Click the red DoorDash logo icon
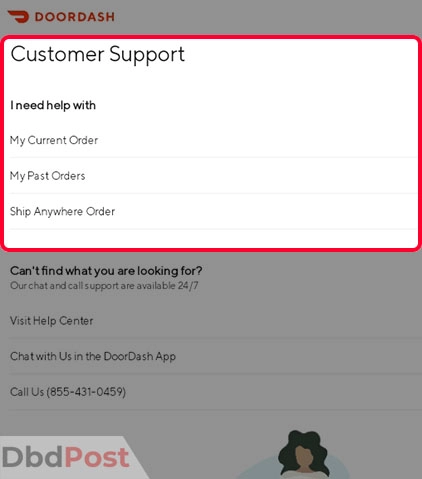This screenshot has width=422, height=479. (18, 16)
